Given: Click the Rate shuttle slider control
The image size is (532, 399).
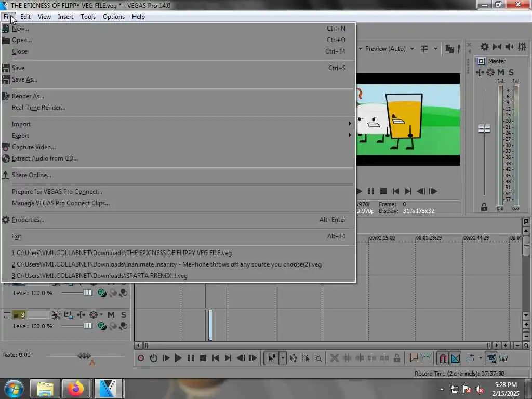Looking at the screenshot, I should [x=84, y=356].
